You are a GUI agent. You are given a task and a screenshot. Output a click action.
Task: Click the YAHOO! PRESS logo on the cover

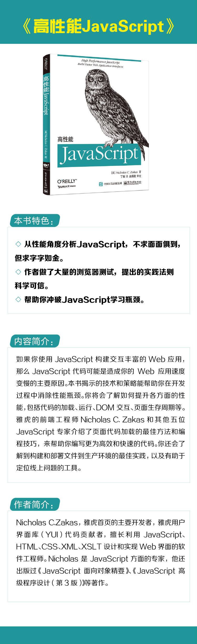coord(67,186)
